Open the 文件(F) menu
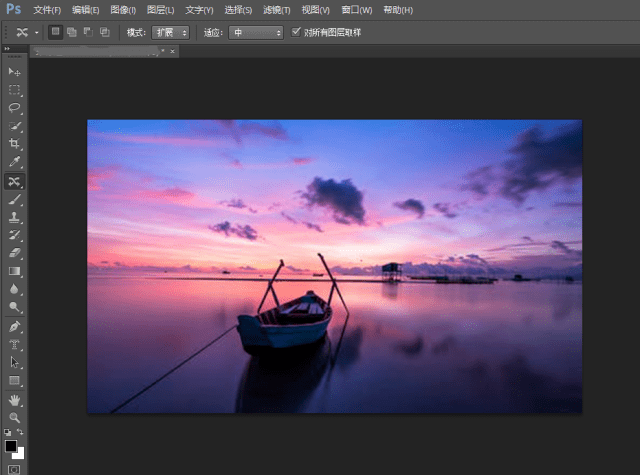Viewport: 640px width, 475px height. tap(47, 10)
